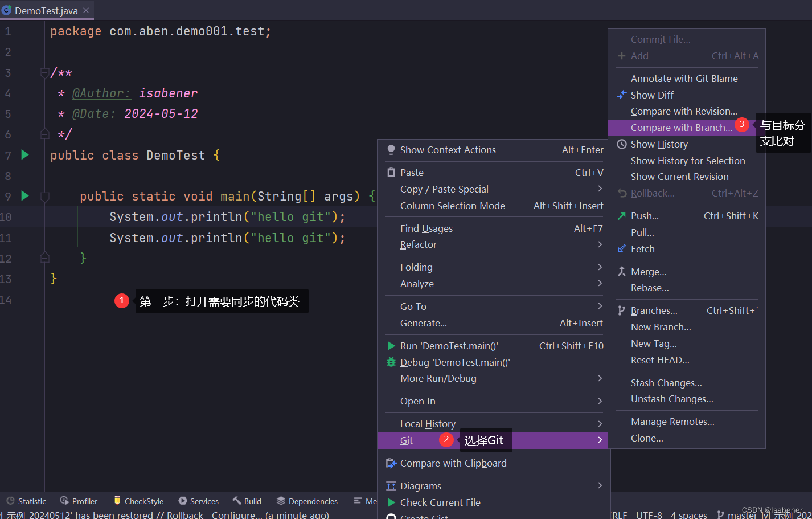Collapse the Javadoc comment fold marker
Viewport: 812px width, 519px height.
[44, 73]
